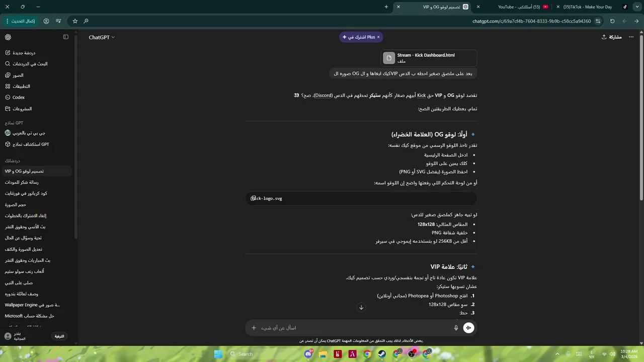The height and width of the screenshot is (362, 644).
Task: Open Steam from the taskbar
Action: coord(382,354)
